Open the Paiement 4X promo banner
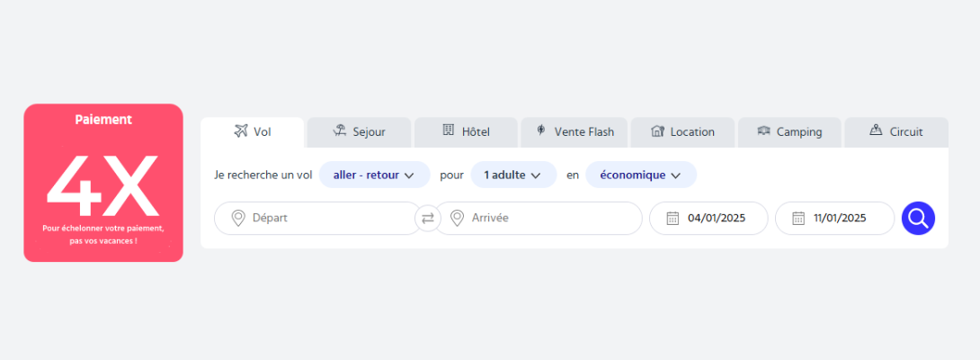Screen dimensions: 980x360 click(103, 183)
